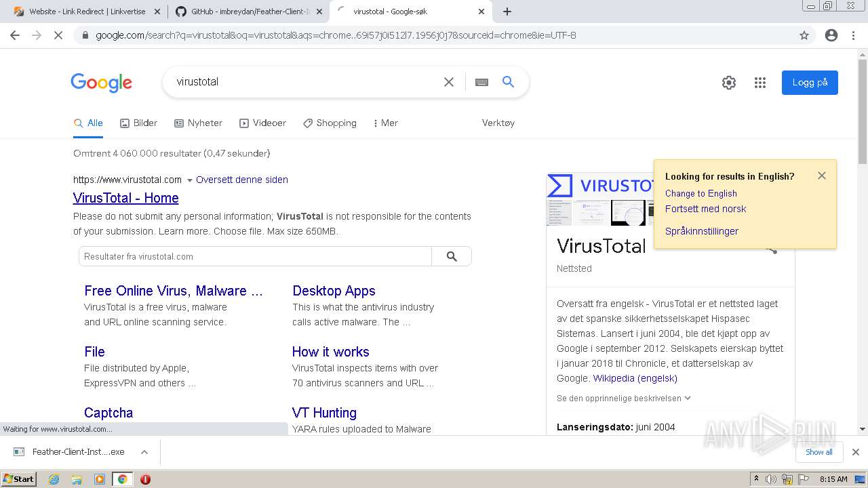
Task: Open the Windows Start menu
Action: 19,479
